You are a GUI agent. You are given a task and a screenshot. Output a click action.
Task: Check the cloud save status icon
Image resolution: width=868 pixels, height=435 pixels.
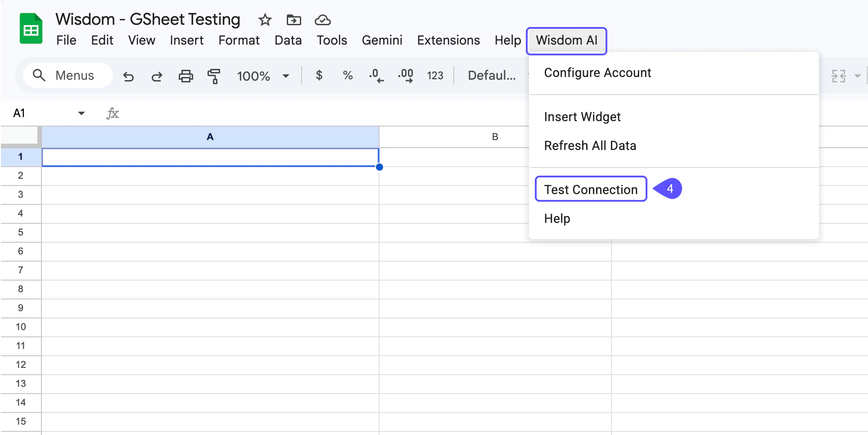(x=322, y=20)
